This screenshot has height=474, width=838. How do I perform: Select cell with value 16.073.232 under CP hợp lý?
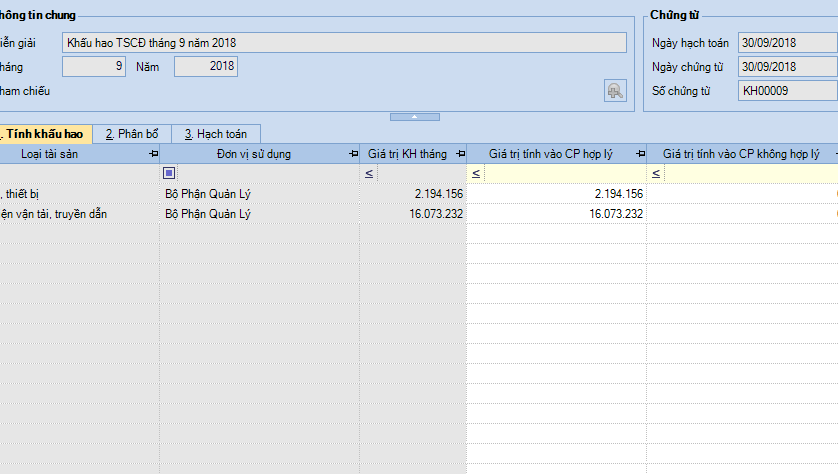click(556, 213)
